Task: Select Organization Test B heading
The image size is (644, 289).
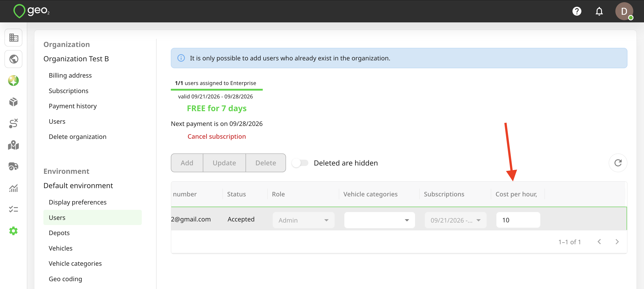Action: (x=76, y=59)
